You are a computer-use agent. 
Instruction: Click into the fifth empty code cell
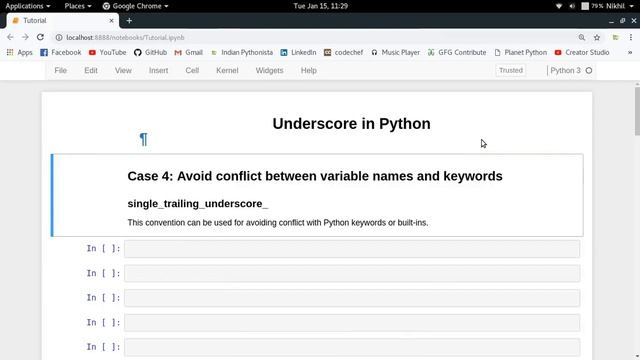click(x=352, y=347)
